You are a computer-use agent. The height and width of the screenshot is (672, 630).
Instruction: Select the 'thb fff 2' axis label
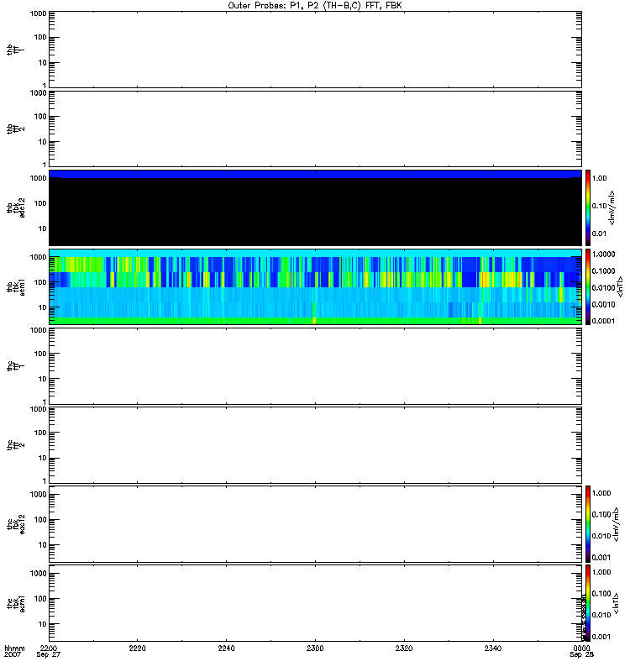point(15,129)
